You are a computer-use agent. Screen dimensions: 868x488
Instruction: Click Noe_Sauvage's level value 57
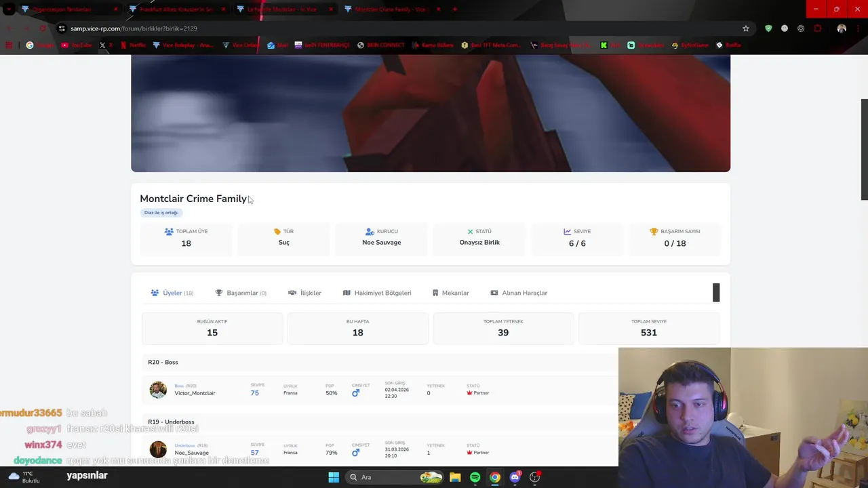pyautogui.click(x=254, y=453)
